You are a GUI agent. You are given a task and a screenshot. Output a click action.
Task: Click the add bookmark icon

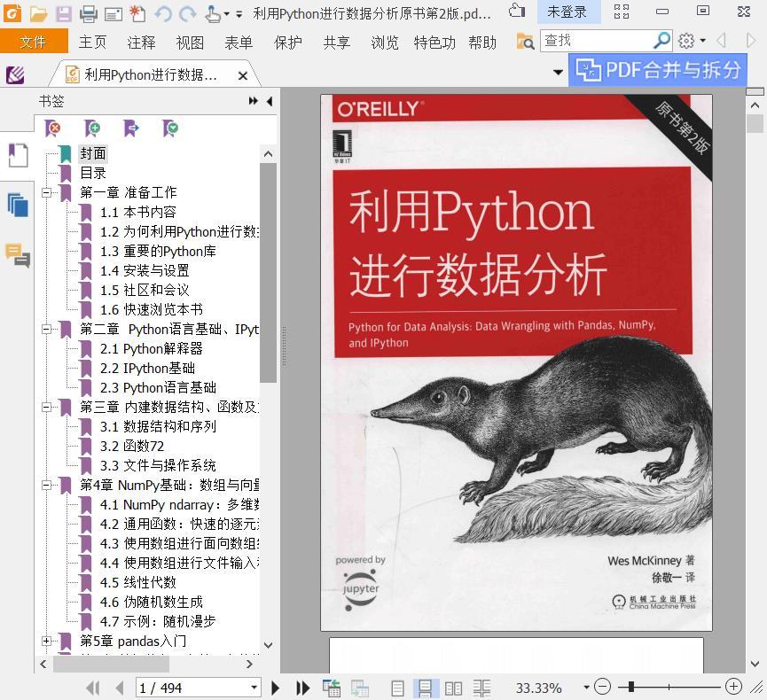click(x=92, y=128)
